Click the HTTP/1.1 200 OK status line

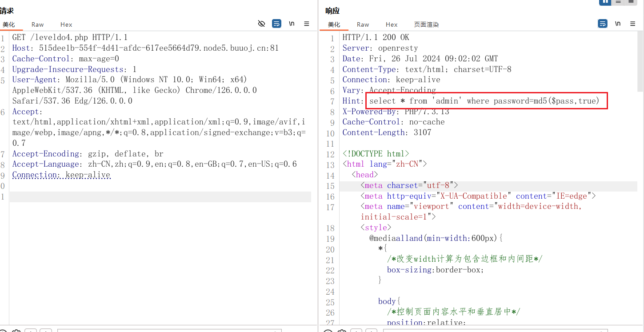click(x=376, y=37)
